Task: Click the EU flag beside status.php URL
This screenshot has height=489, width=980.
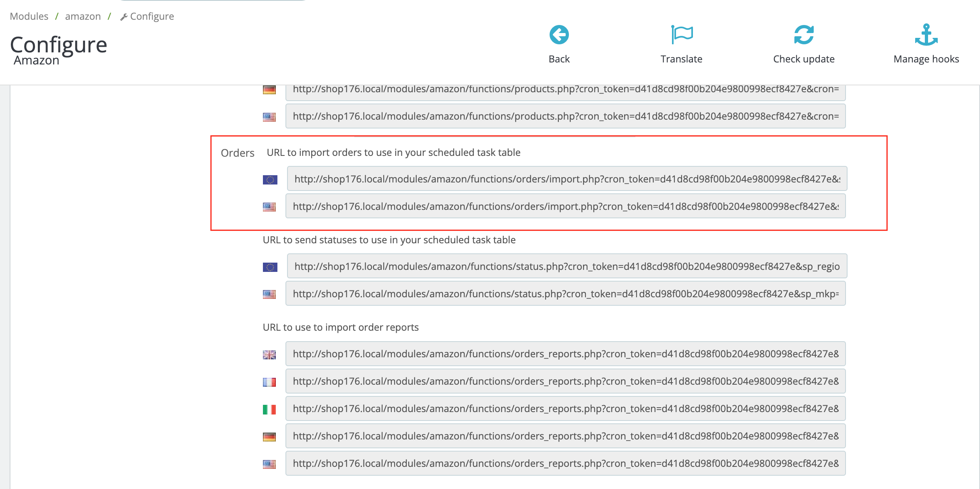Action: point(270,267)
